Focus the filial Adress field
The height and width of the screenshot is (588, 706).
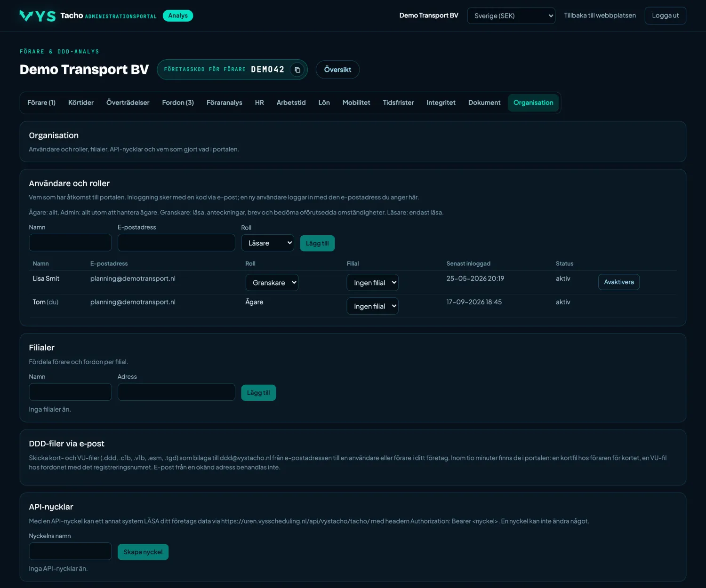point(176,392)
